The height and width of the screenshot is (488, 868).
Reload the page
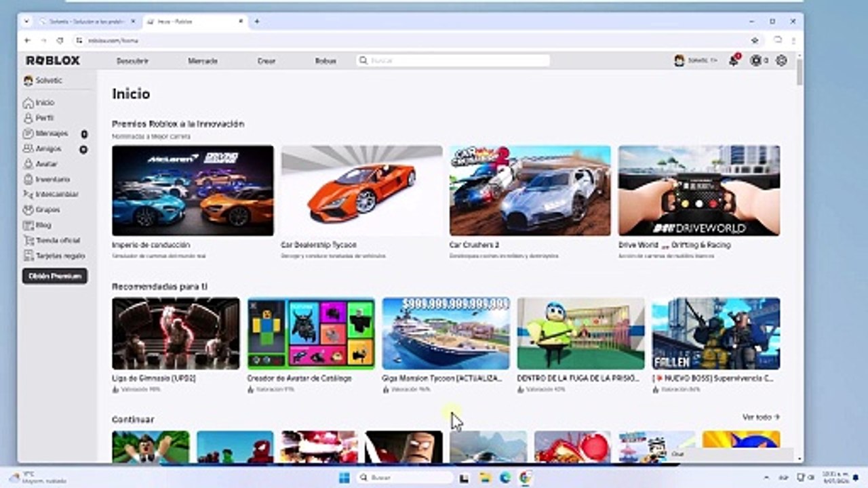tap(60, 41)
